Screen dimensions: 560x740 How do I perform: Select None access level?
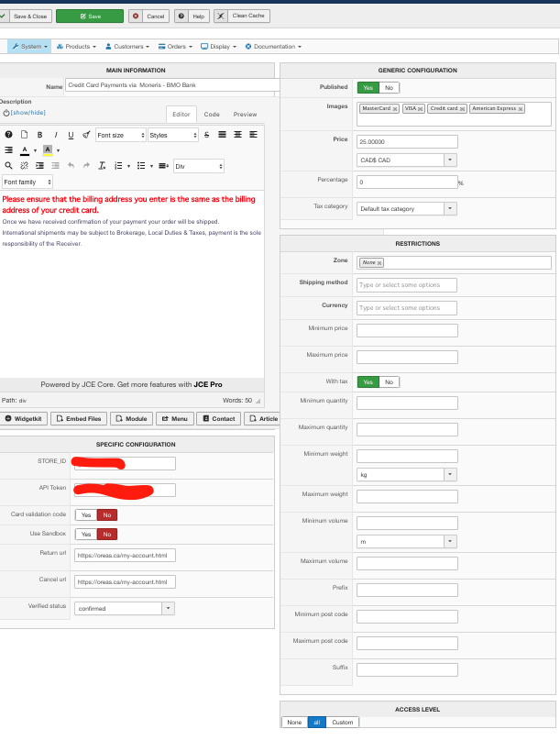click(x=294, y=722)
